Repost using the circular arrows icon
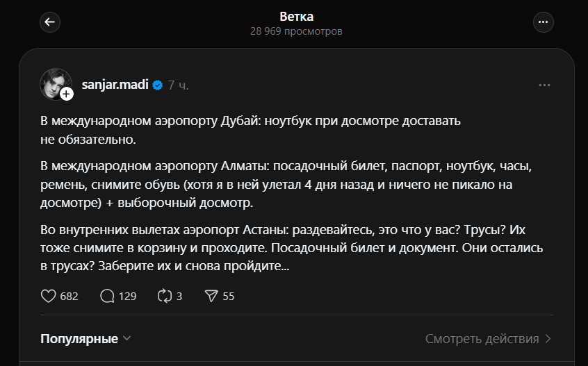 pos(165,296)
